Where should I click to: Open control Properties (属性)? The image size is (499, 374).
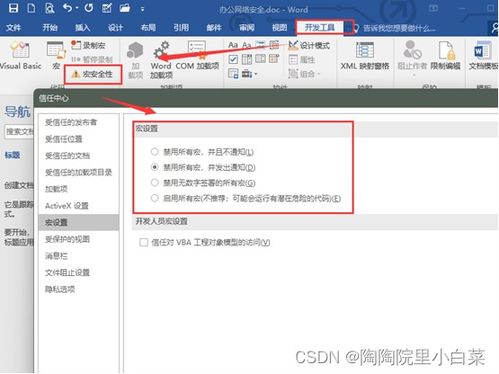click(x=302, y=60)
